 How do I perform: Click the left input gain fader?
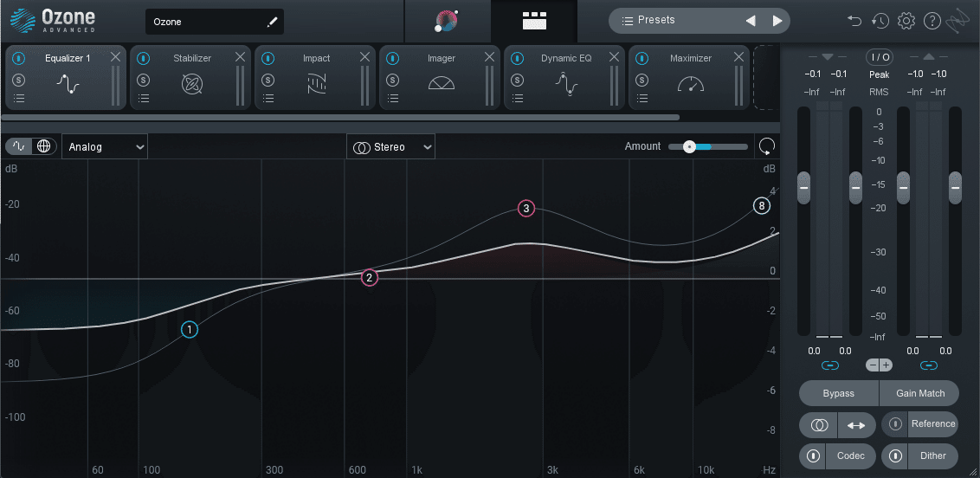pyautogui.click(x=803, y=187)
